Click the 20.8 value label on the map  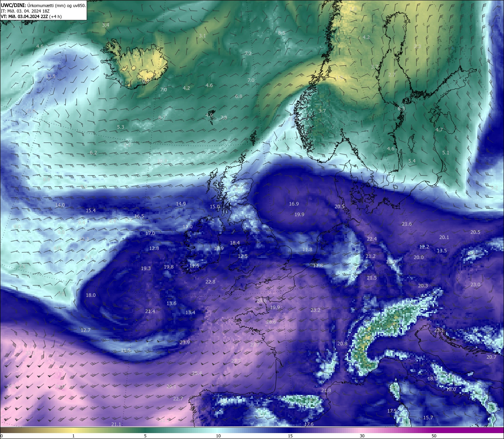(343, 344)
